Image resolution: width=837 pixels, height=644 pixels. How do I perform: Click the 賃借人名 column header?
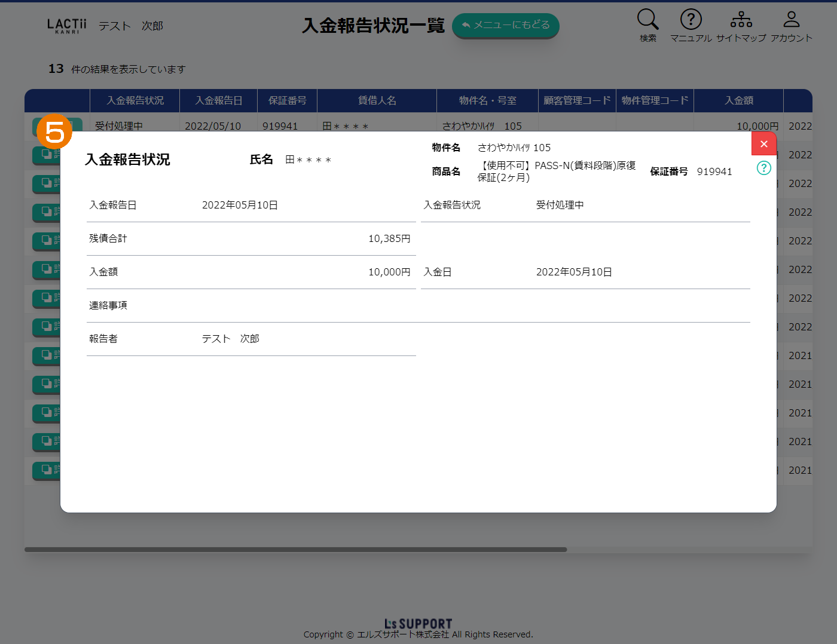pyautogui.click(x=377, y=100)
